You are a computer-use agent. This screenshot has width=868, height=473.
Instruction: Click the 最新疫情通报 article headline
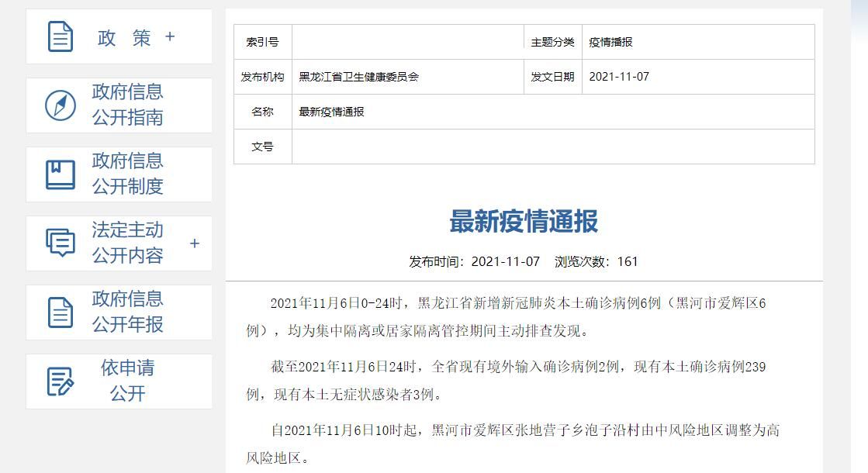pos(524,222)
